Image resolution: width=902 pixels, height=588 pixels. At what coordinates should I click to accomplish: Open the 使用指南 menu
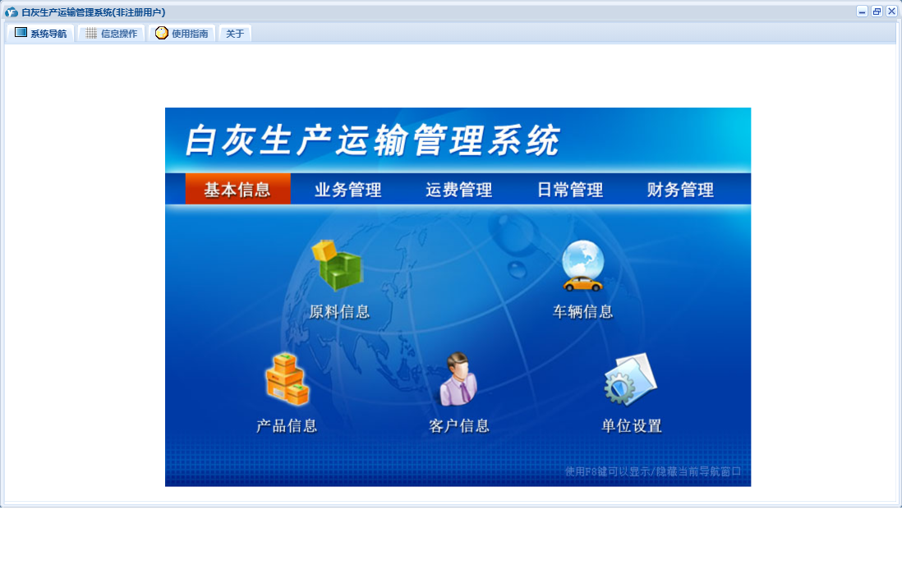[x=182, y=34]
